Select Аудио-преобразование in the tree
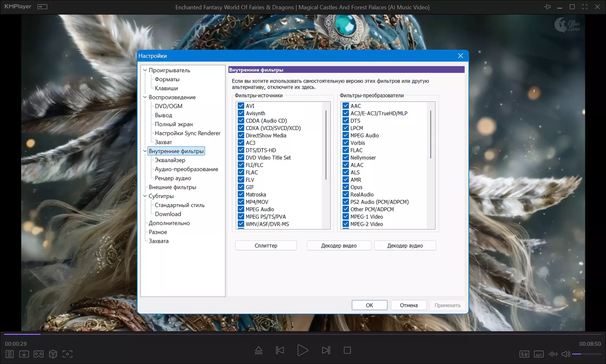 [187, 169]
